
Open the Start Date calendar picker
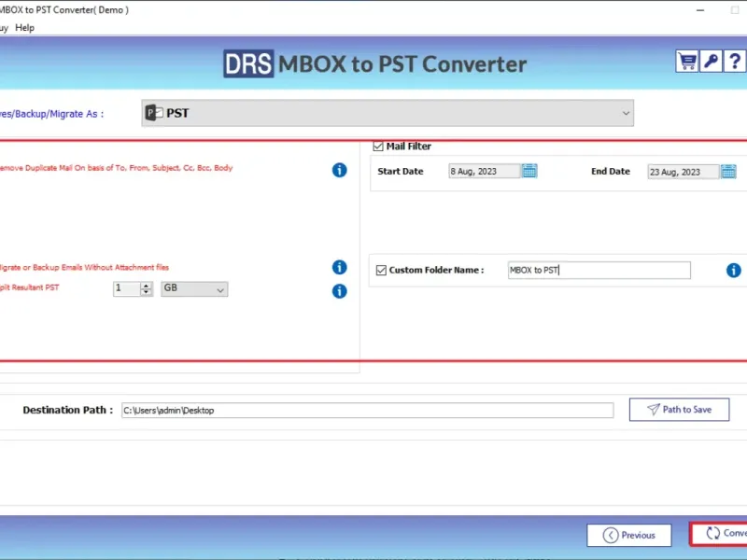click(529, 171)
